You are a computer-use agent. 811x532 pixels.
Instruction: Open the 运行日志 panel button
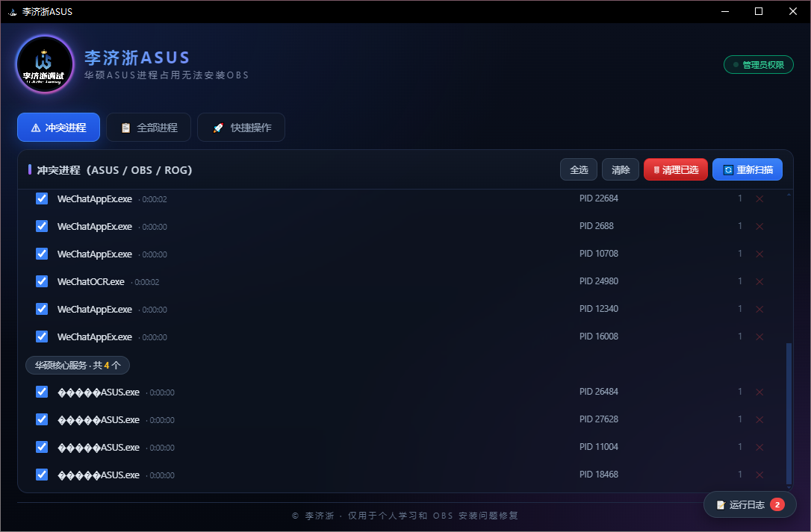point(750,504)
